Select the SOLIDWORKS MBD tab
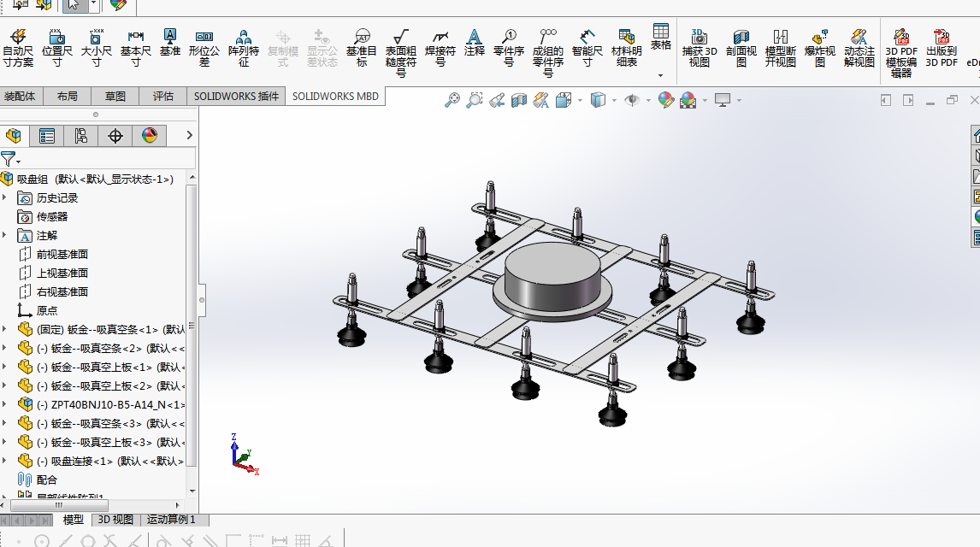The height and width of the screenshot is (547, 980). pos(335,97)
